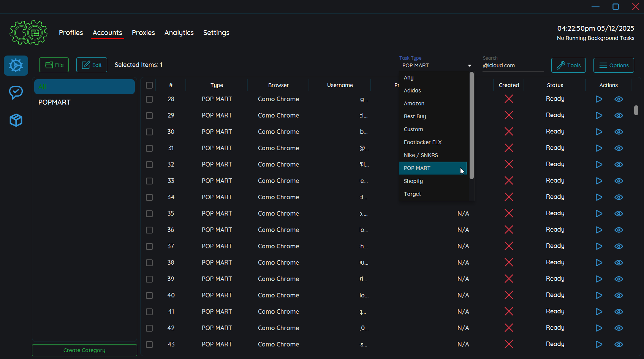644x359 pixels.
Task: Open the Tools button
Action: click(568, 65)
